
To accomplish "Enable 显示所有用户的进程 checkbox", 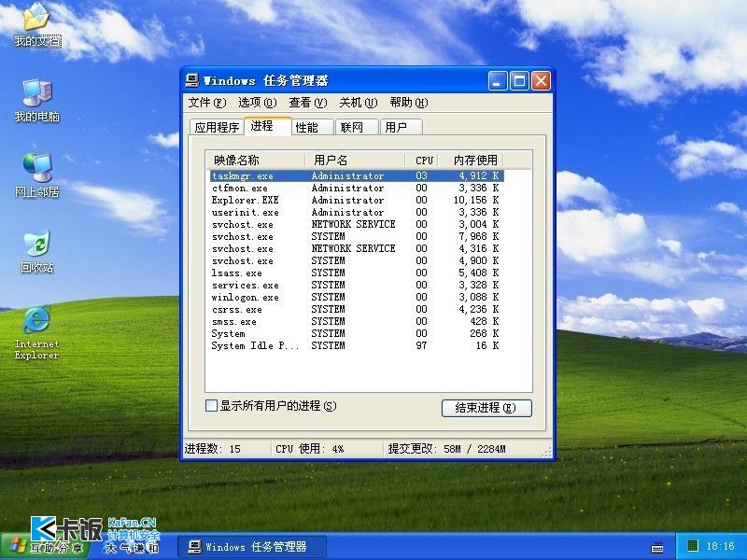I will point(211,406).
